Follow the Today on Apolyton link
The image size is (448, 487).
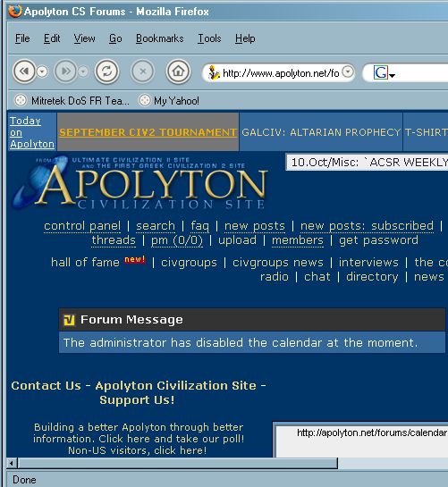click(x=31, y=132)
